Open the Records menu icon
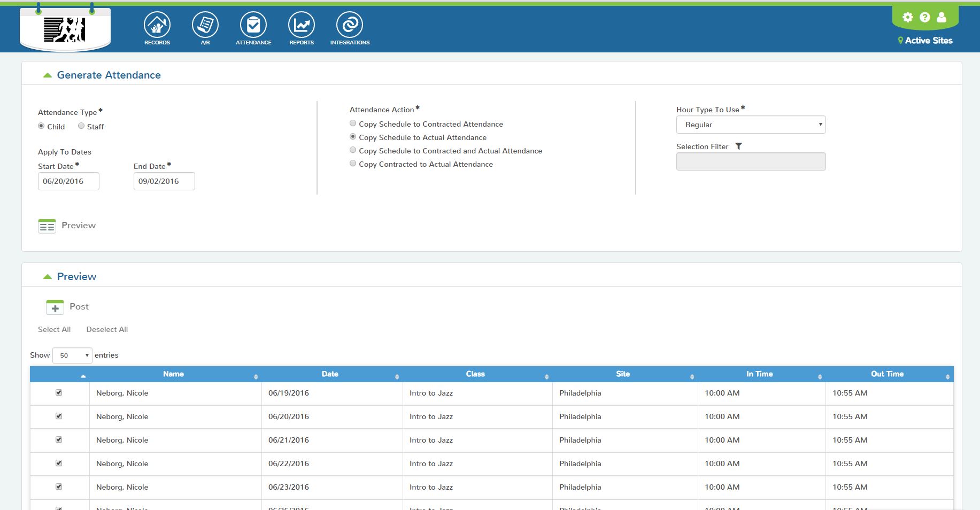The width and height of the screenshot is (980, 510). (x=157, y=25)
